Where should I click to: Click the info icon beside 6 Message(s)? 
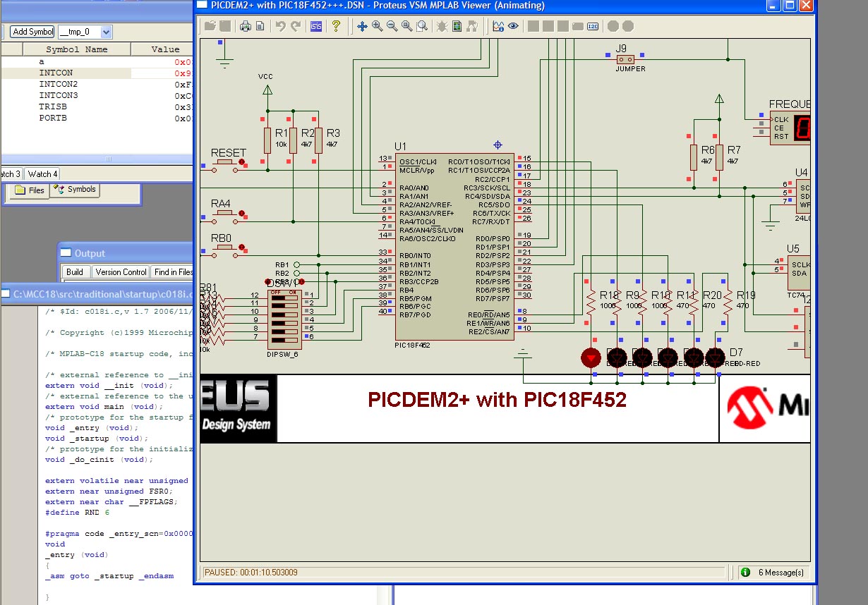745,573
